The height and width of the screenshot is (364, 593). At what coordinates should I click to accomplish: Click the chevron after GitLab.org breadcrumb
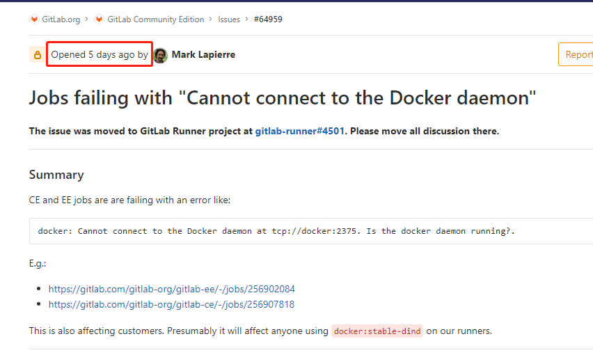point(87,19)
